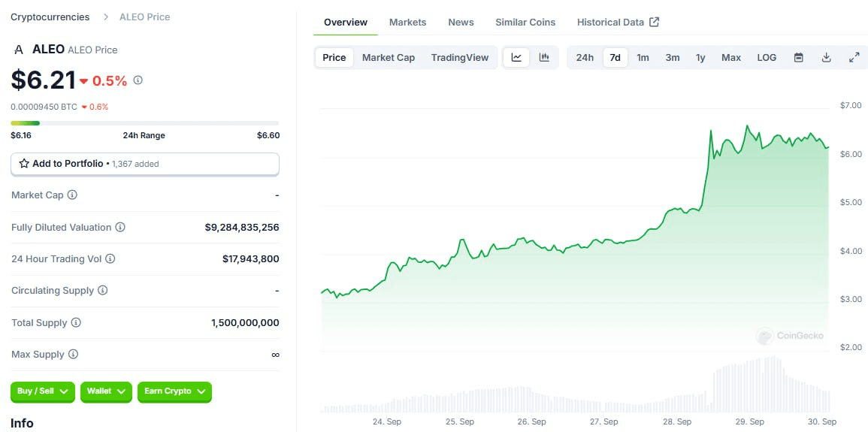
Task: Set chart range to 3m
Action: point(673,58)
